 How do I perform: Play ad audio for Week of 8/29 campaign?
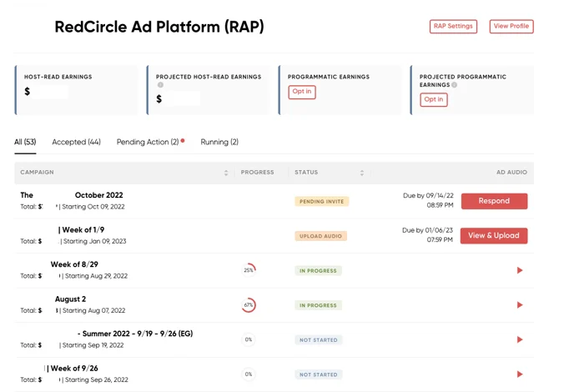520,270
